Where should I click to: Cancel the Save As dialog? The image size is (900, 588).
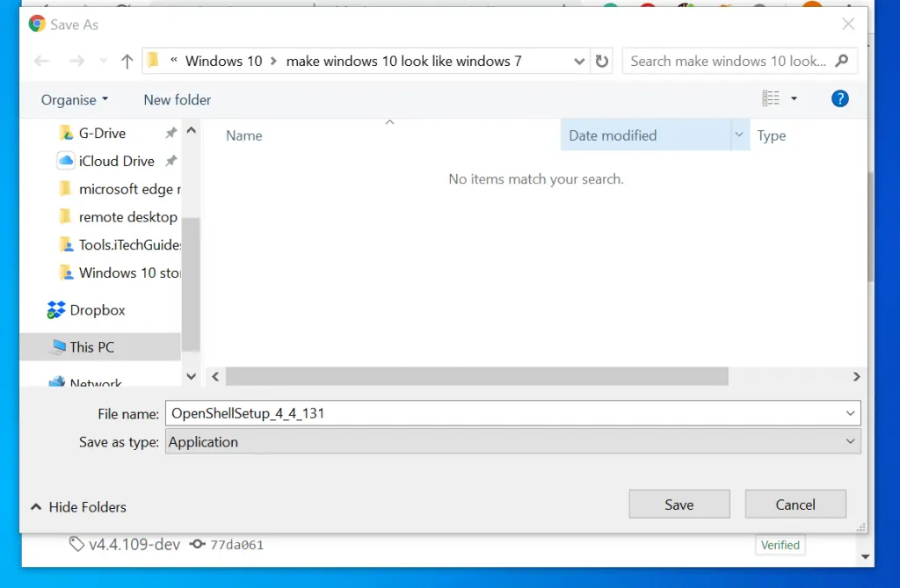pos(795,505)
